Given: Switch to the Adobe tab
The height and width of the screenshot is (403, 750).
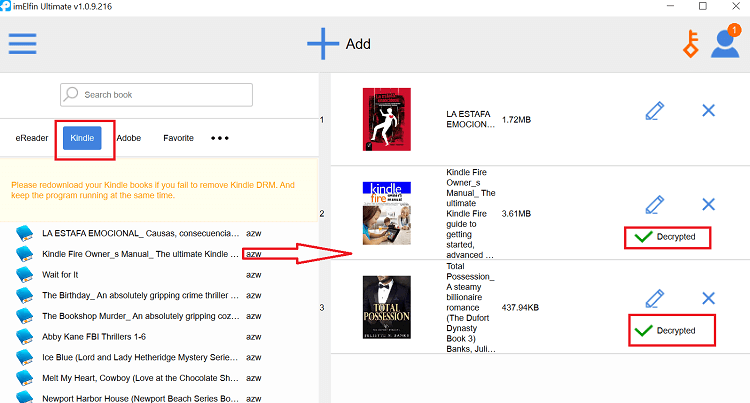Looking at the screenshot, I should (x=129, y=138).
